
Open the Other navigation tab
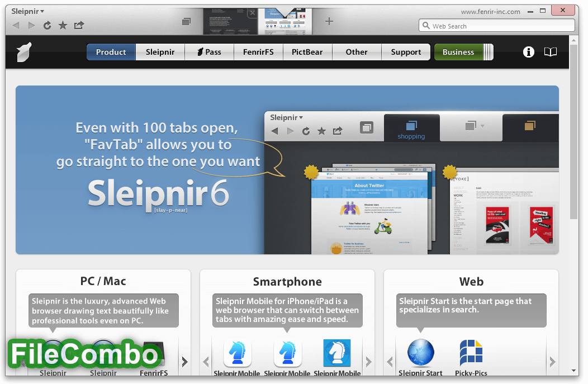tap(357, 52)
